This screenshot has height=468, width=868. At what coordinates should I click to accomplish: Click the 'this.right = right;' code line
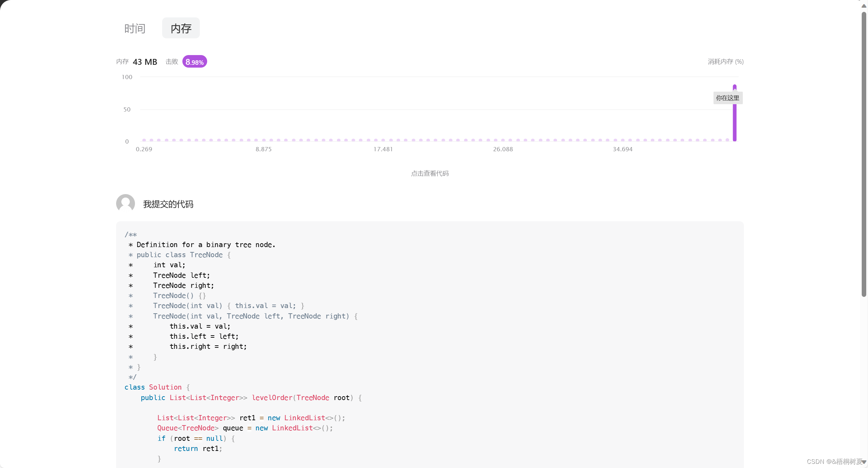point(208,346)
